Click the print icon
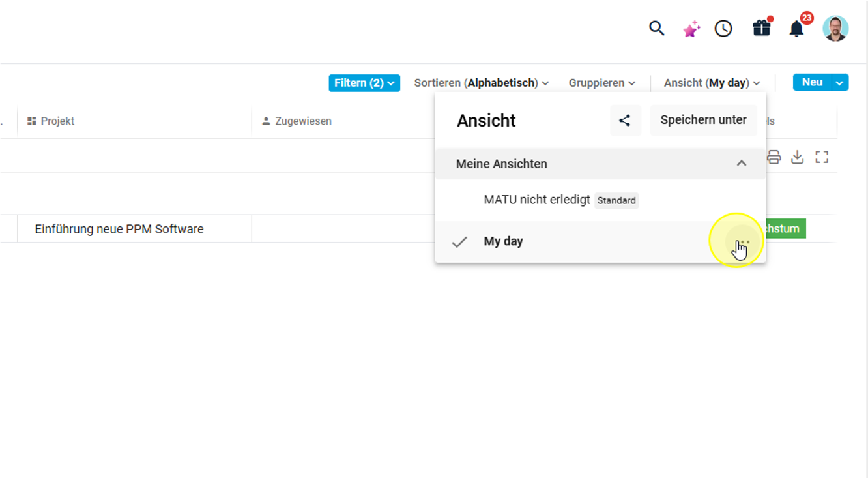Image resolution: width=868 pixels, height=478 pixels. point(774,157)
